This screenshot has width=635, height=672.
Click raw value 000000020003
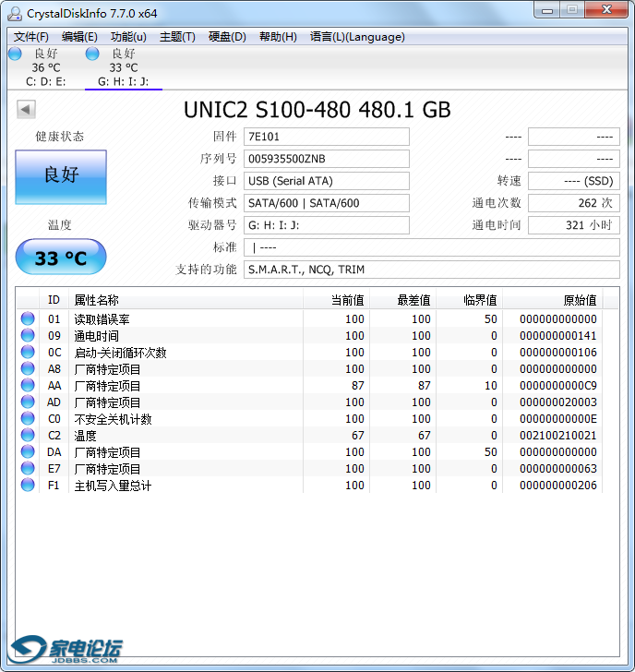pos(557,402)
